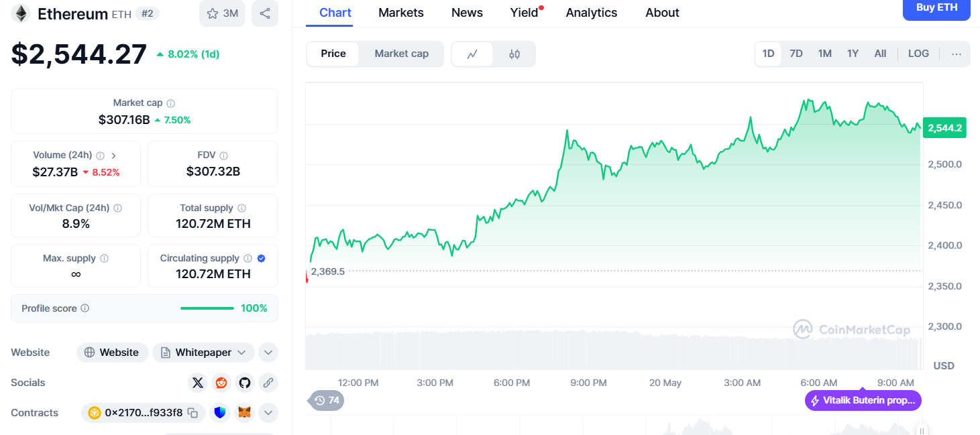980x435 pixels.
Task: Click the $307.32B FDV value
Action: 213,172
